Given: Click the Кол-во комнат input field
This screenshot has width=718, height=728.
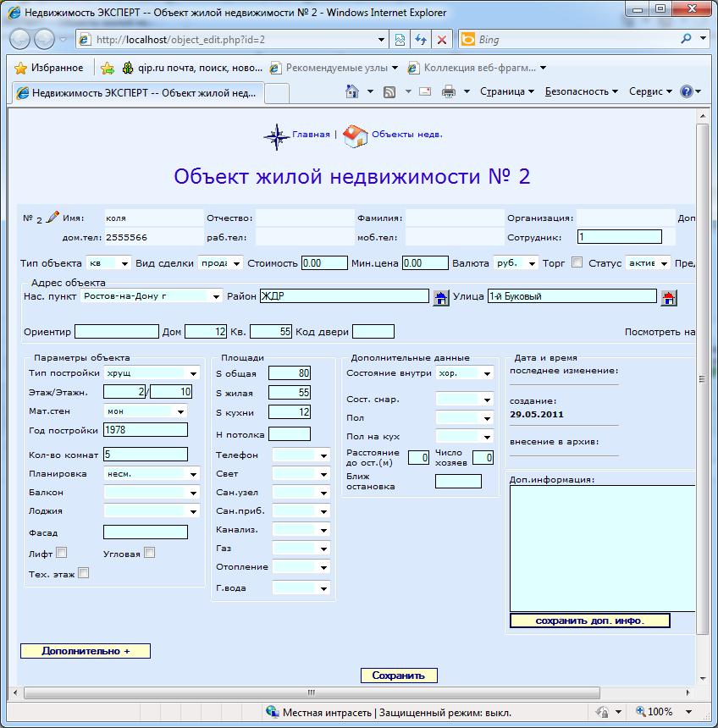Looking at the screenshot, I should coord(146,454).
